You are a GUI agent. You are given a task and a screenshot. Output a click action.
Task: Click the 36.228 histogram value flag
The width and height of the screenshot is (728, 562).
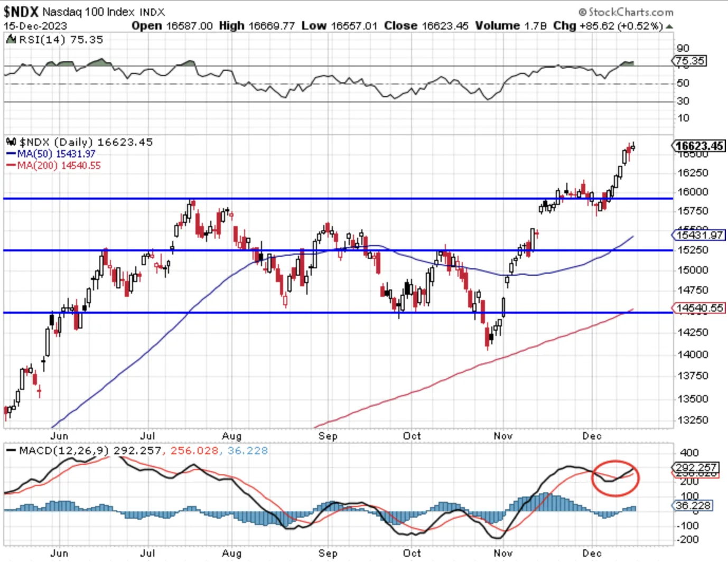(x=693, y=505)
